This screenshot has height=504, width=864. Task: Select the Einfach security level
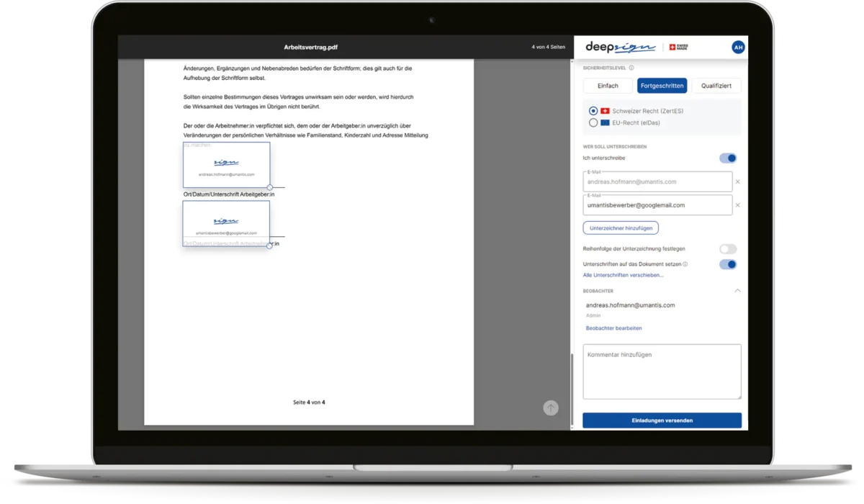[x=608, y=86]
